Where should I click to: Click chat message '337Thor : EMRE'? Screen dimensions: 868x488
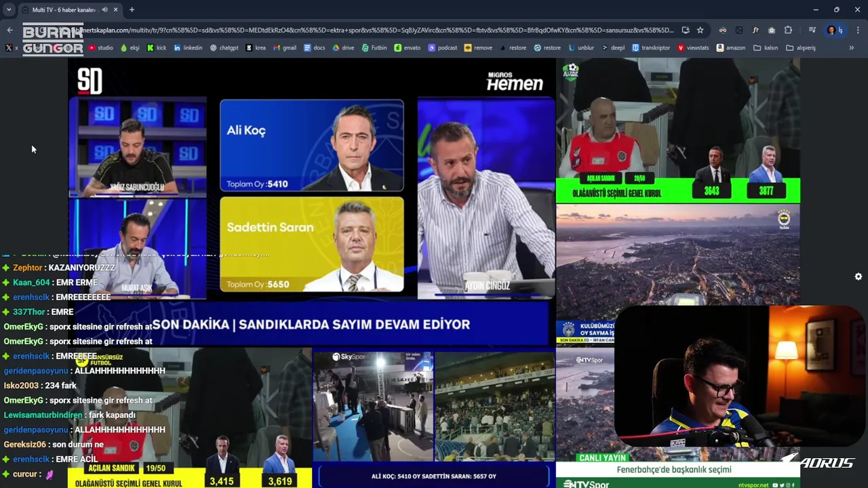(37, 312)
